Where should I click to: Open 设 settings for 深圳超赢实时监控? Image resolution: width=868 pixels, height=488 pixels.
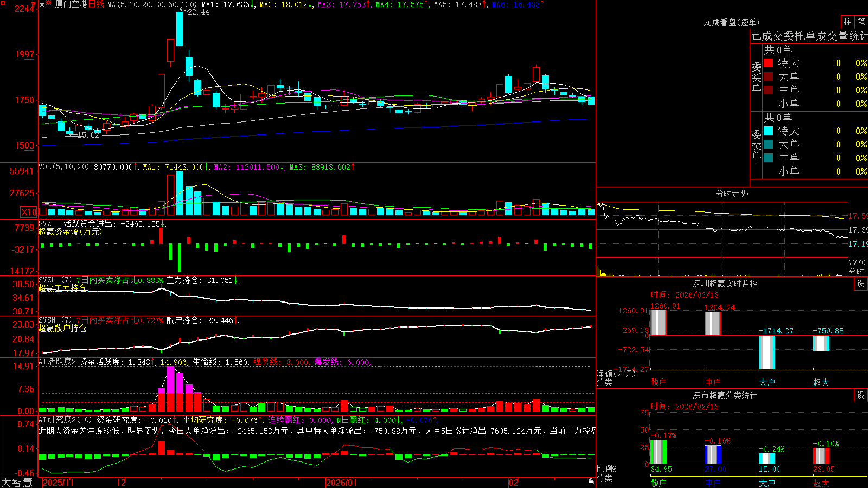coord(861,284)
